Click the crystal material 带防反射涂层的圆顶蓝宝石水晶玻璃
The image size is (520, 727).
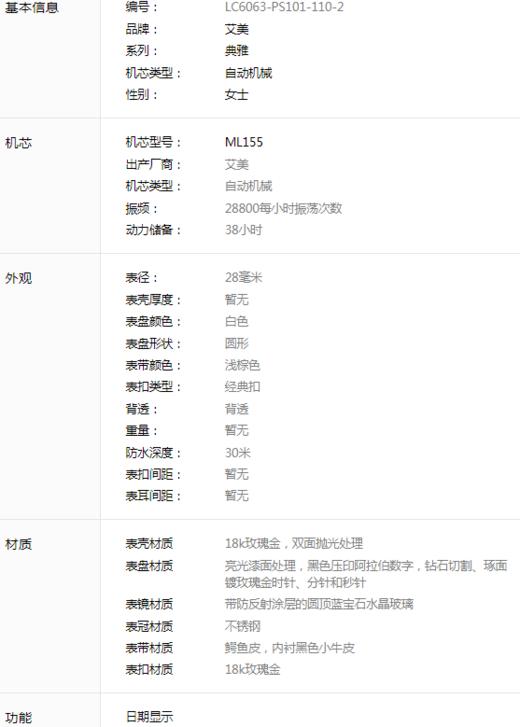(x=319, y=604)
